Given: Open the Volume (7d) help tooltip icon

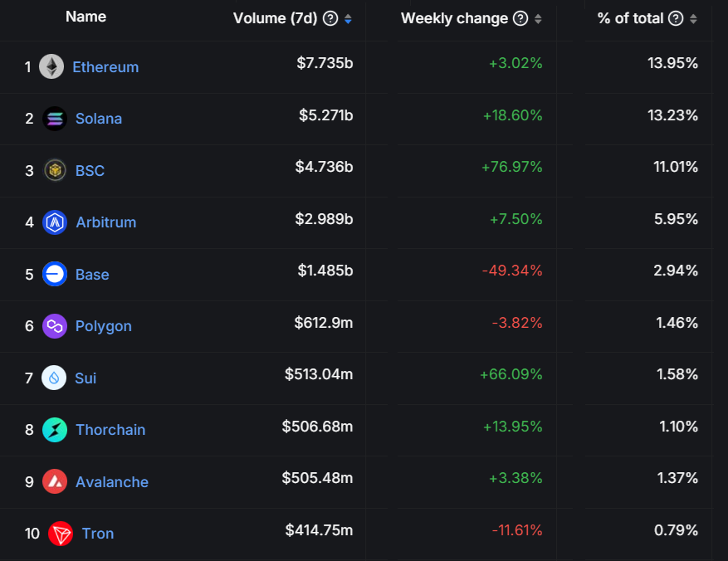Looking at the screenshot, I should [330, 19].
